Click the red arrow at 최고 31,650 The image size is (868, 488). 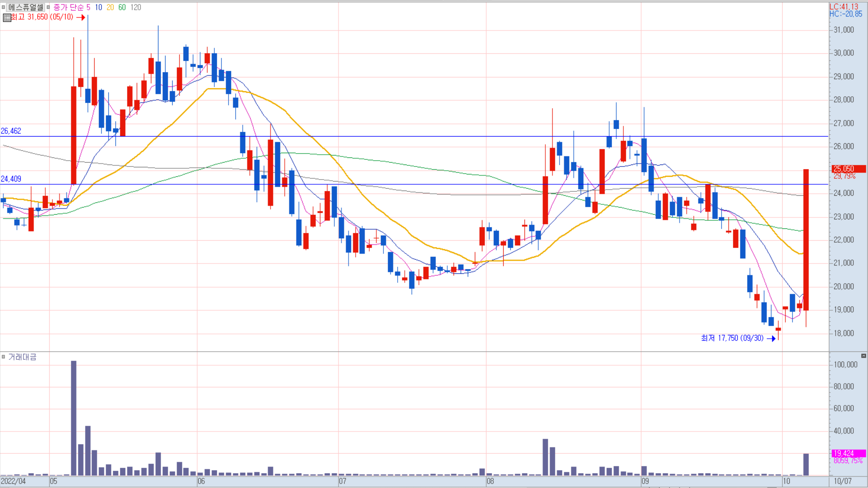tap(81, 17)
